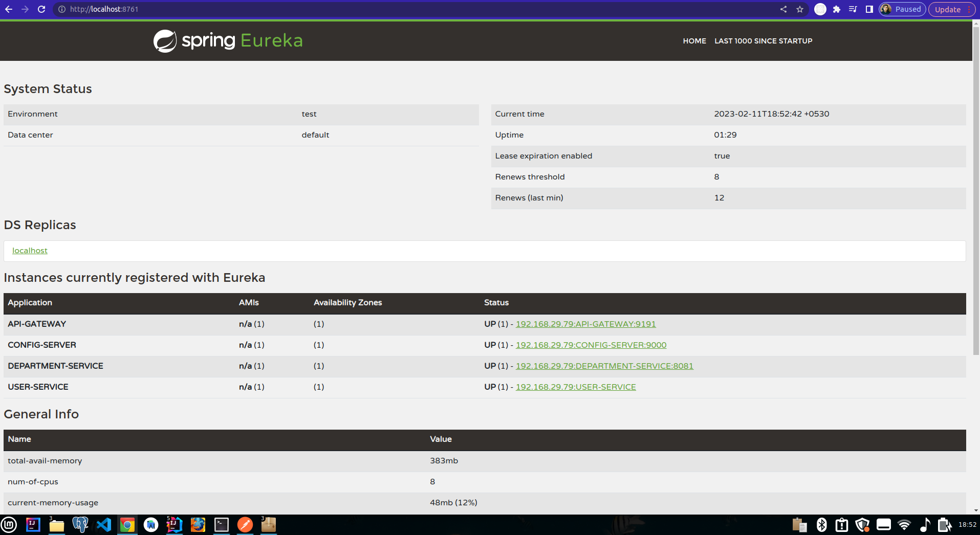Go back using the browser back arrow

coord(9,9)
